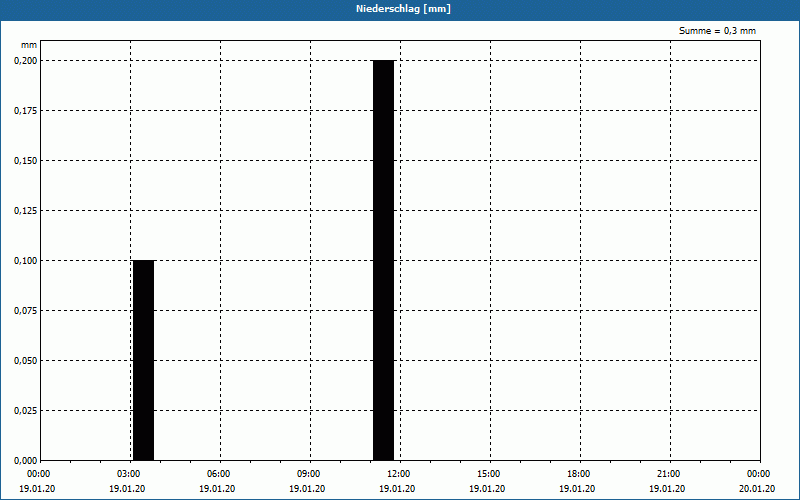
Task: Click the 0,000 y-axis value
Action: point(26,461)
